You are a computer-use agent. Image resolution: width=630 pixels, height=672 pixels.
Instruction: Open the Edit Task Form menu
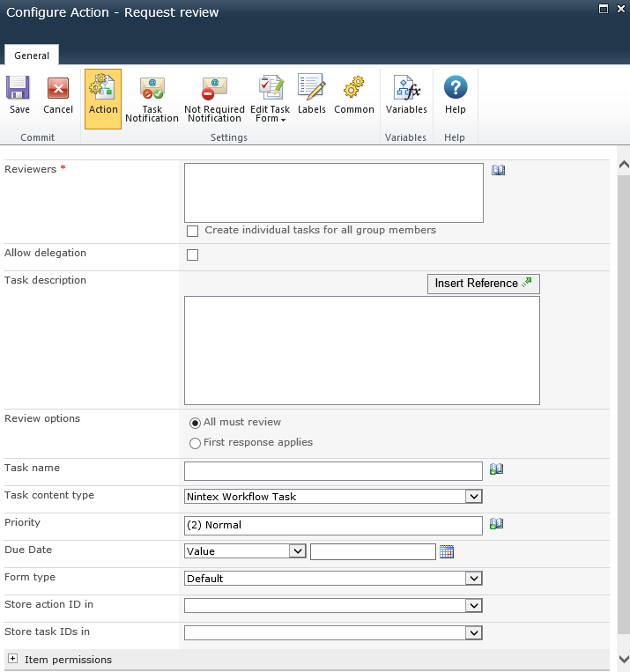pyautogui.click(x=271, y=99)
